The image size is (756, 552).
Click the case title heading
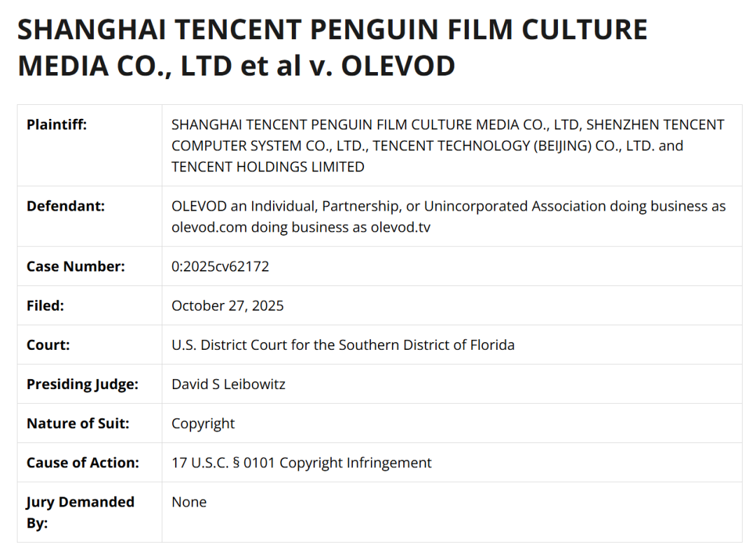tap(332, 48)
